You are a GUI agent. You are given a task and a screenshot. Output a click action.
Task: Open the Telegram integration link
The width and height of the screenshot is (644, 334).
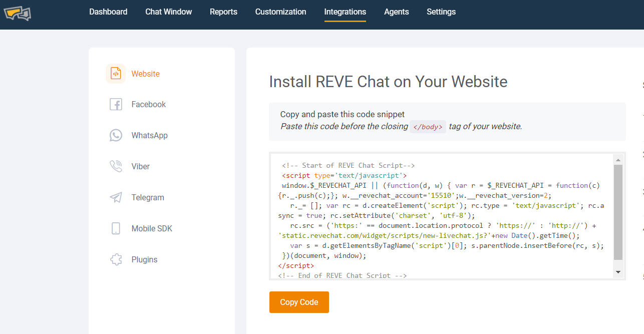point(148,197)
